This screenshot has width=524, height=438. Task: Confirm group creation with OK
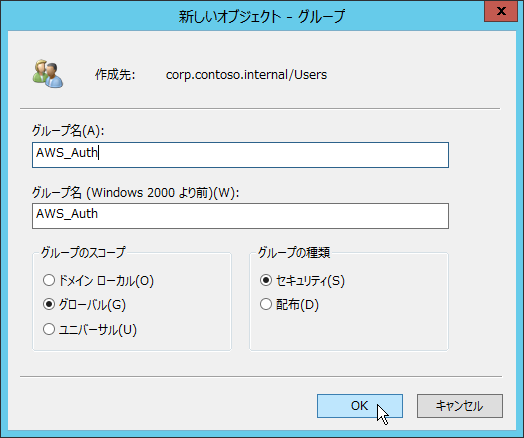coord(360,406)
